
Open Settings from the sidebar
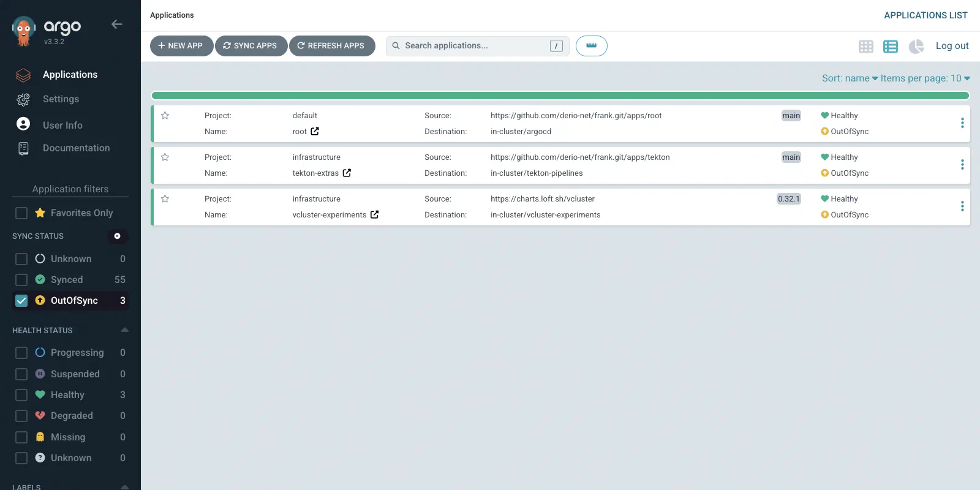click(x=61, y=99)
